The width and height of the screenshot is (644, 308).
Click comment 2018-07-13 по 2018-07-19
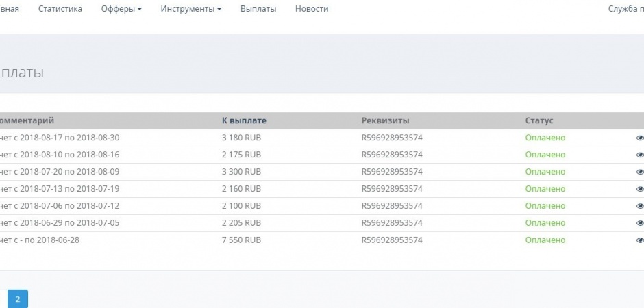tap(70, 189)
